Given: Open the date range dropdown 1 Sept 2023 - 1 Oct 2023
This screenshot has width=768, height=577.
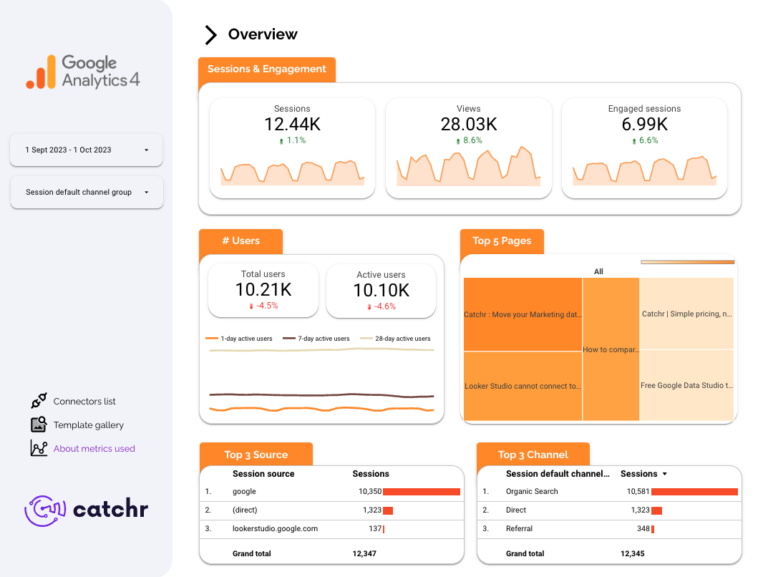Looking at the screenshot, I should click(x=86, y=150).
